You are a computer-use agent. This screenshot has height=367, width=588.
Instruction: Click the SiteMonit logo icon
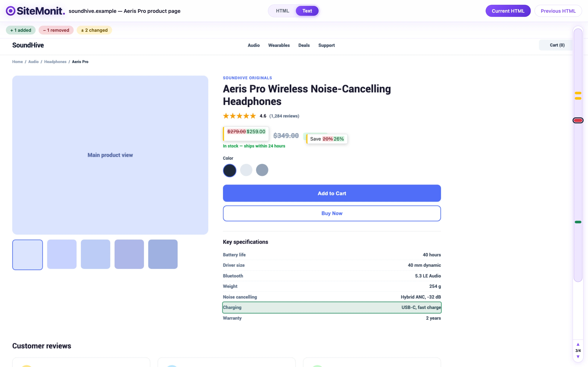pos(11,11)
